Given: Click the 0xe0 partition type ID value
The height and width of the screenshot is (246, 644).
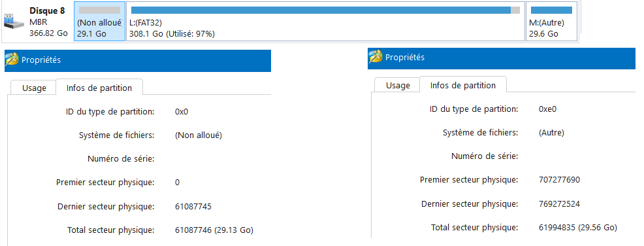Looking at the screenshot, I should 547,109.
